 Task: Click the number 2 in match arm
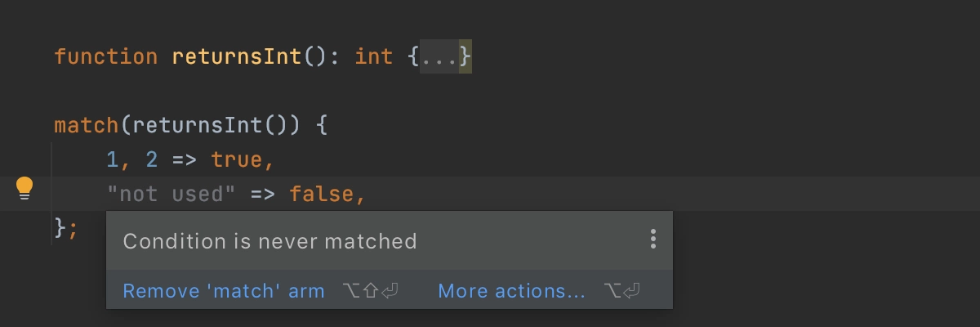tap(152, 160)
